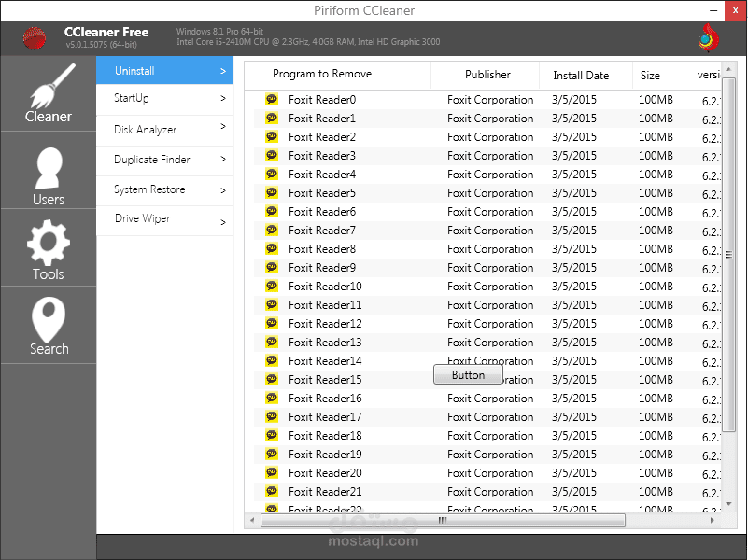Expand the StartUp chevron arrow
748x560 pixels.
(x=224, y=99)
